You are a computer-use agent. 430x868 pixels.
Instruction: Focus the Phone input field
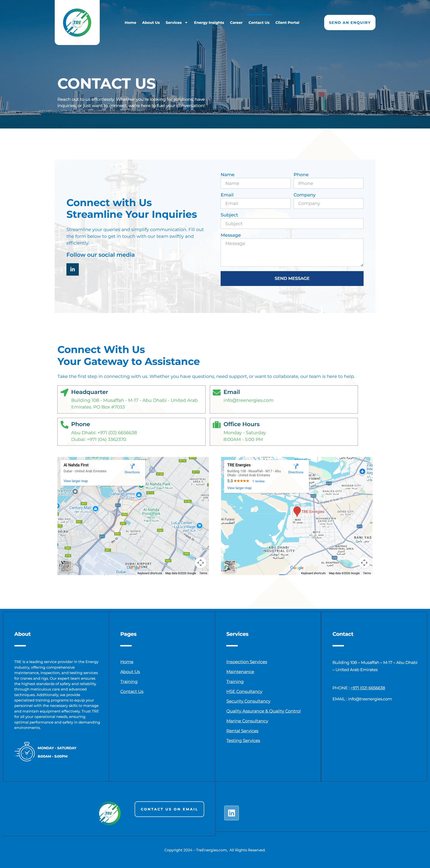328,183
